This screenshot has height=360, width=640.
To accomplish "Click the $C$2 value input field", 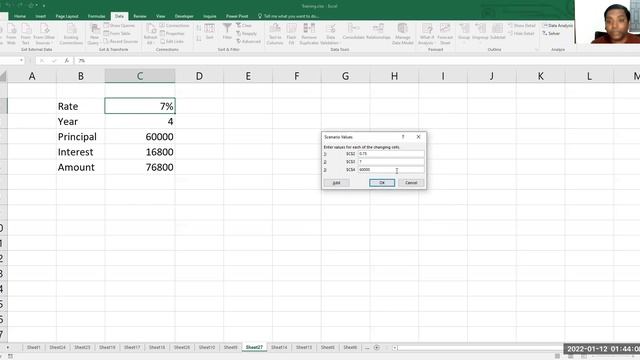I will point(391,154).
